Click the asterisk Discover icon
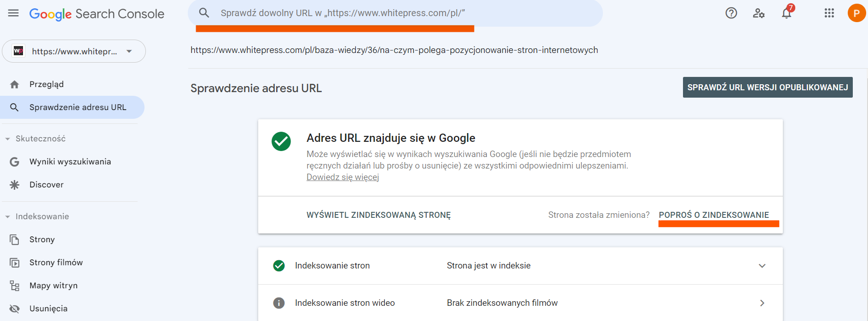Viewport: 868px width, 321px height. pos(15,185)
